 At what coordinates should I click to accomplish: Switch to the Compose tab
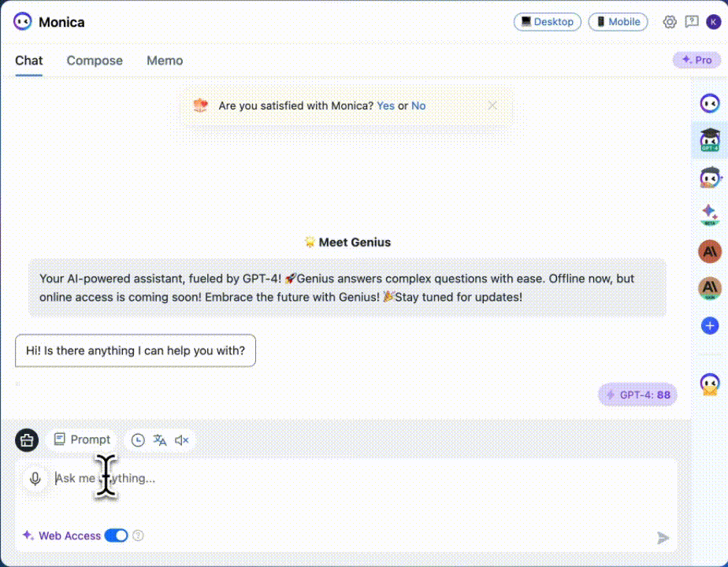[95, 61]
